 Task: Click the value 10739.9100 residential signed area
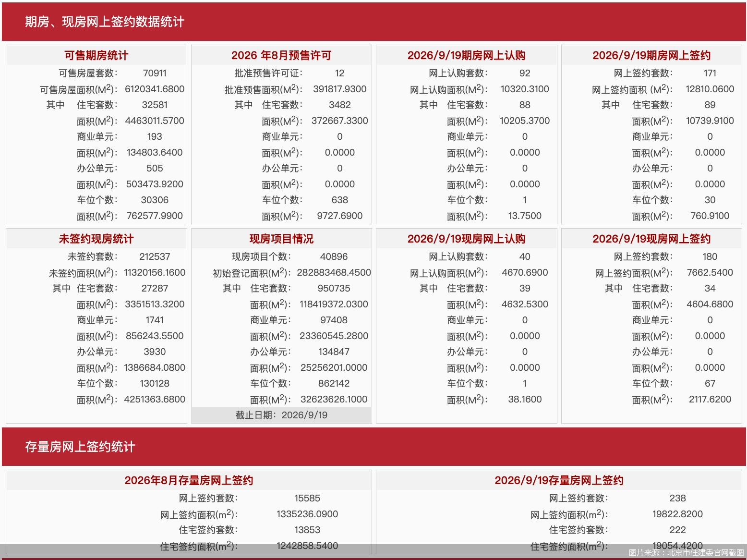pos(710,121)
